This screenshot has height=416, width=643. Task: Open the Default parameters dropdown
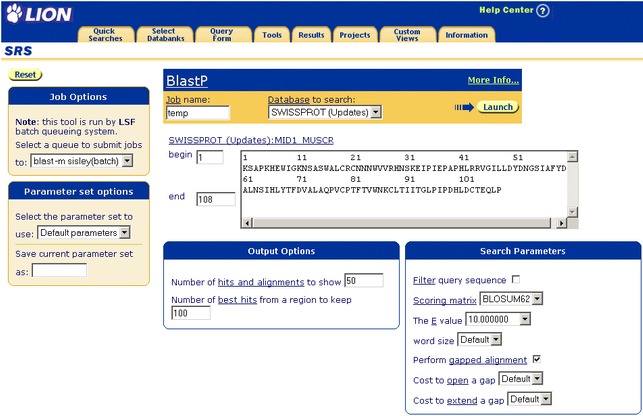pos(84,233)
